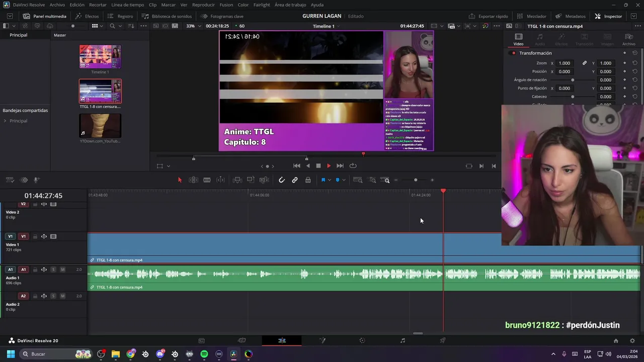
Task: Stop playback in the viewer
Action: coord(318,166)
